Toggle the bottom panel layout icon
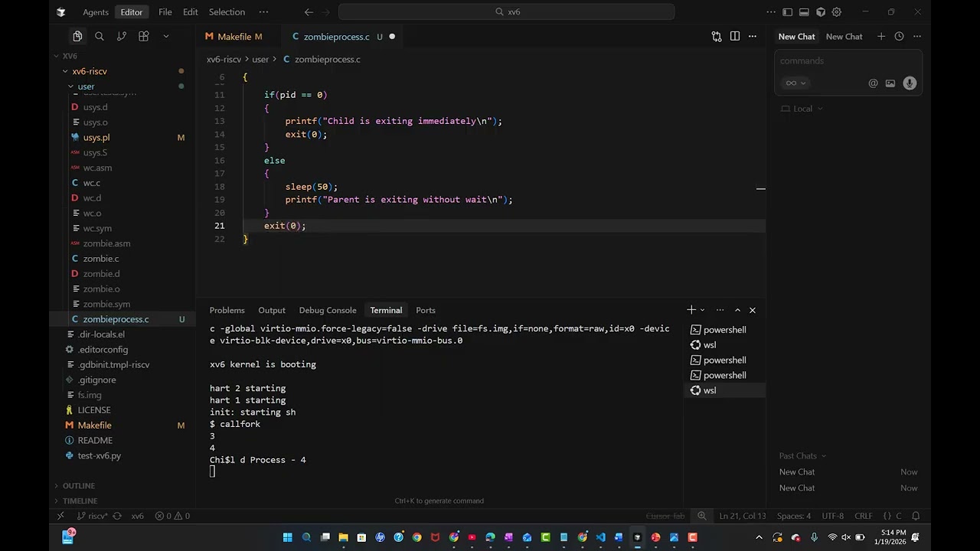This screenshot has width=980, height=551. pyautogui.click(x=804, y=12)
